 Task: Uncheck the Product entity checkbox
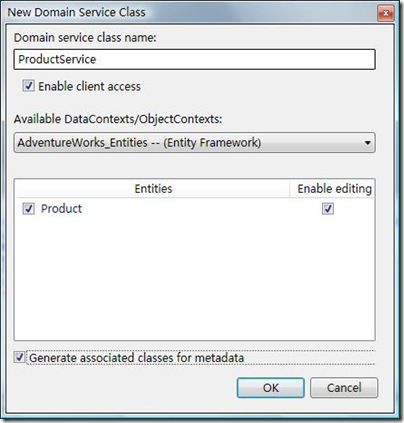28,209
